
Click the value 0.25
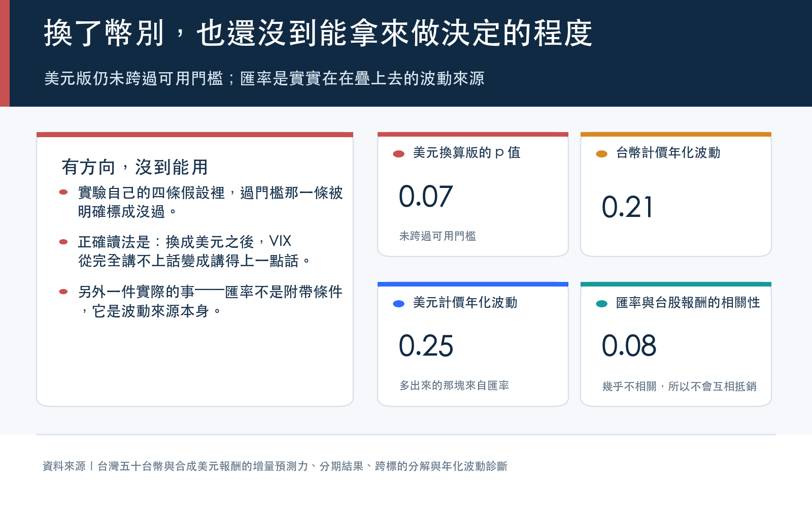[x=426, y=346]
